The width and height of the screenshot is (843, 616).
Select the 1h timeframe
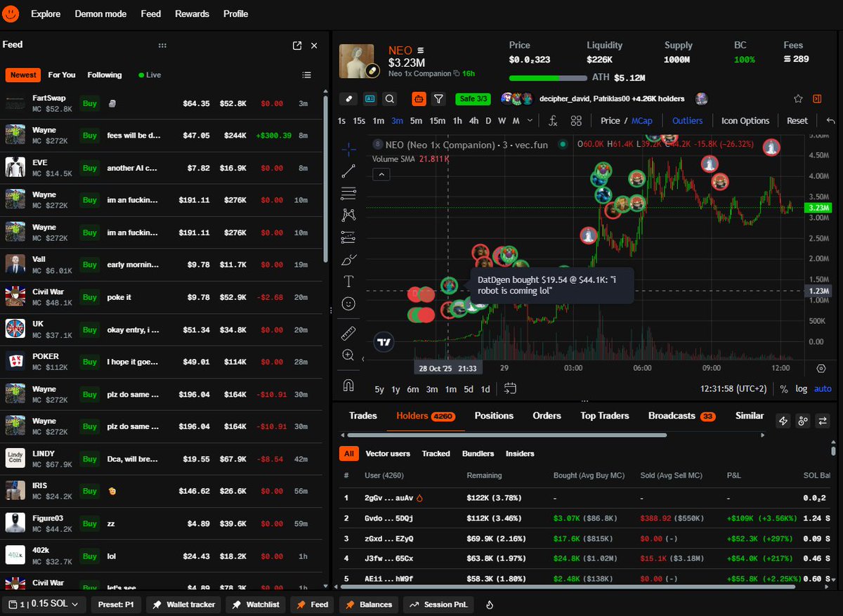click(x=457, y=121)
